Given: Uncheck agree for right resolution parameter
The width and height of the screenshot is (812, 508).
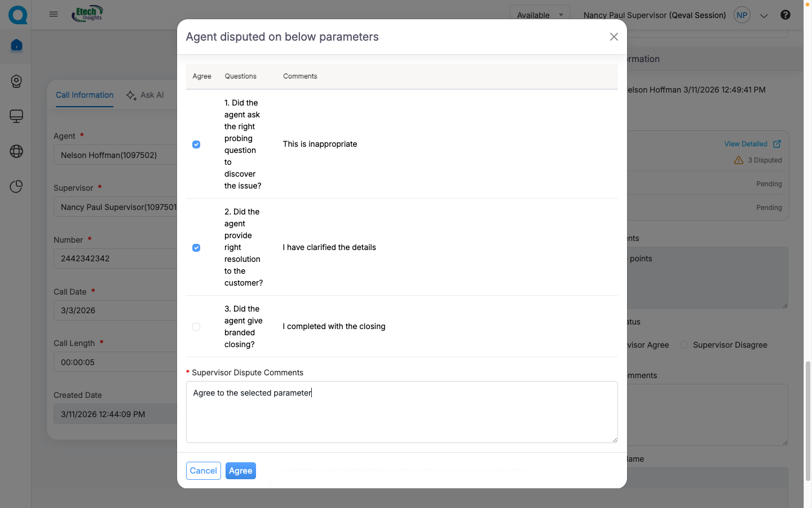Looking at the screenshot, I should coord(196,248).
